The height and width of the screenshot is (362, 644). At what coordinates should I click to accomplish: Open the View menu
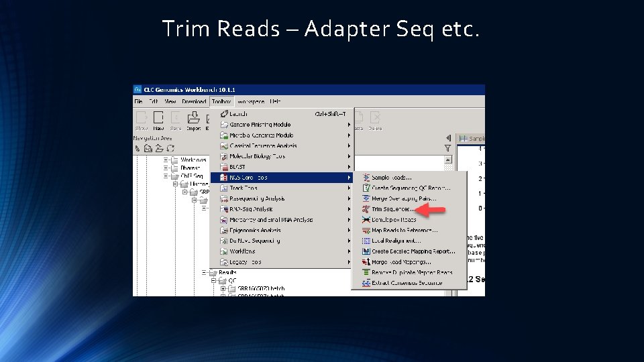pyautogui.click(x=170, y=101)
